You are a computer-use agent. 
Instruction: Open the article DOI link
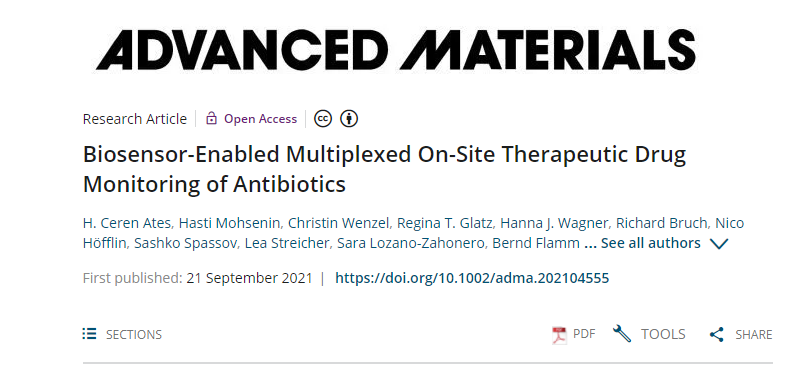click(x=472, y=278)
